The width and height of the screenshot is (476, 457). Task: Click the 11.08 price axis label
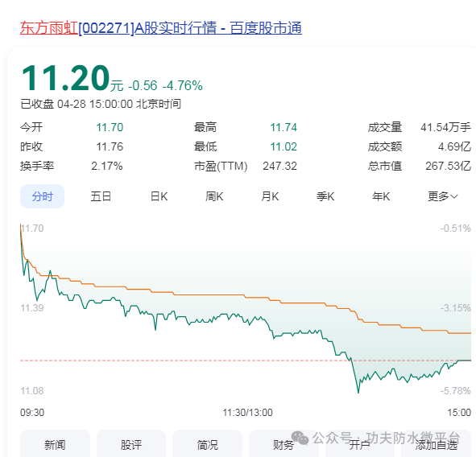pos(32,391)
